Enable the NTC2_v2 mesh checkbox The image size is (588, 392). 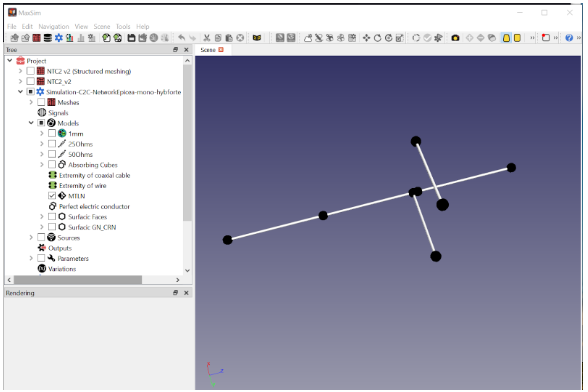tap(31, 81)
